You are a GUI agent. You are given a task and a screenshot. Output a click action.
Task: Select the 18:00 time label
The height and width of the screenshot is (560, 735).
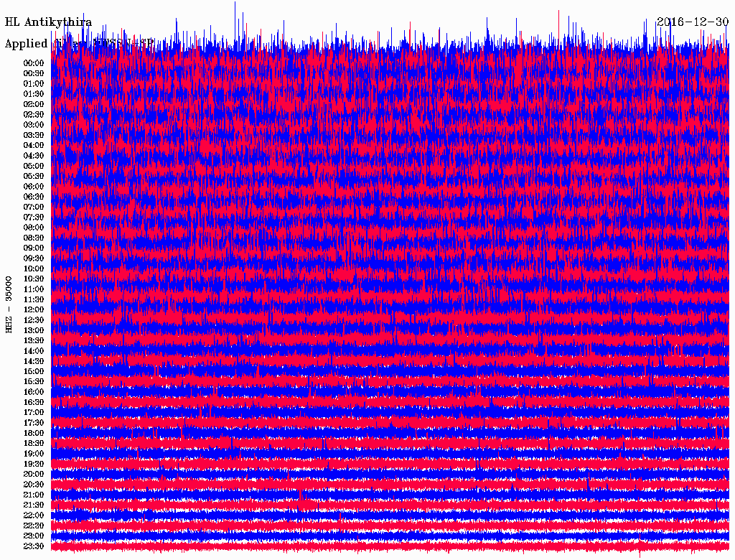(x=33, y=434)
